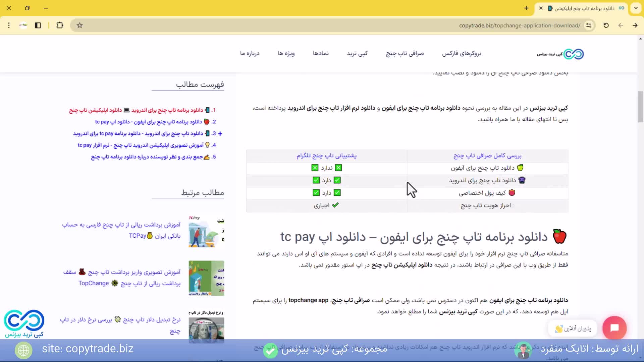Open the browser three-dot menu
This screenshot has height=362, width=644.
click(9, 25)
